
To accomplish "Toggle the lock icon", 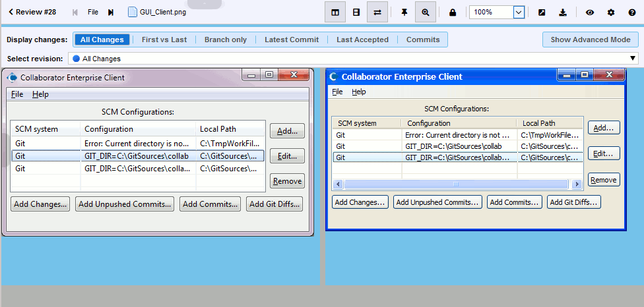I will tap(453, 12).
